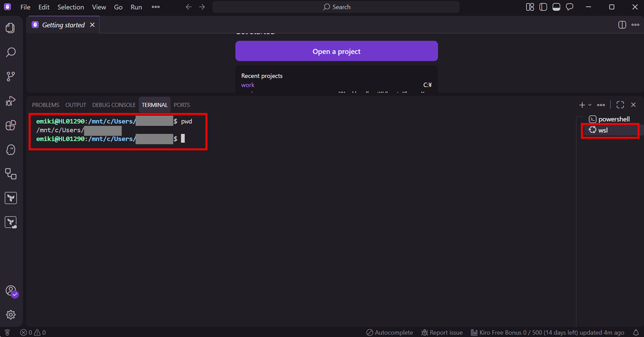Open Kiro Free Bonus usage status
This screenshot has height=337, width=644.
pyautogui.click(x=547, y=332)
